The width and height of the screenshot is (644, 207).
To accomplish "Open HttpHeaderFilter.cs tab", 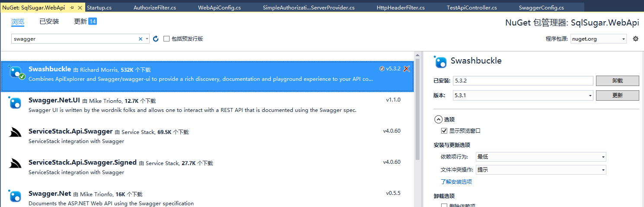I will point(400,8).
